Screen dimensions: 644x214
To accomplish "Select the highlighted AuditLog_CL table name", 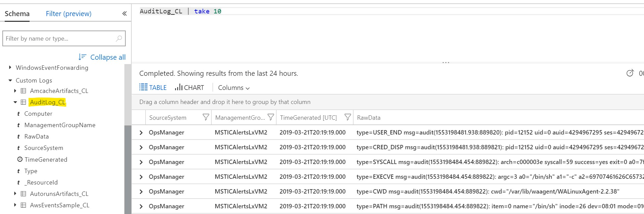I will click(47, 102).
